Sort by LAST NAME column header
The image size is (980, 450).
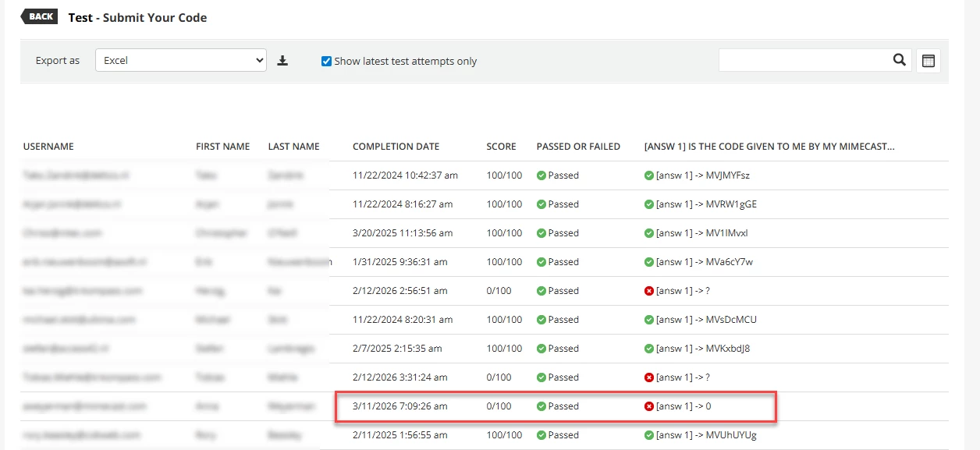(x=294, y=147)
